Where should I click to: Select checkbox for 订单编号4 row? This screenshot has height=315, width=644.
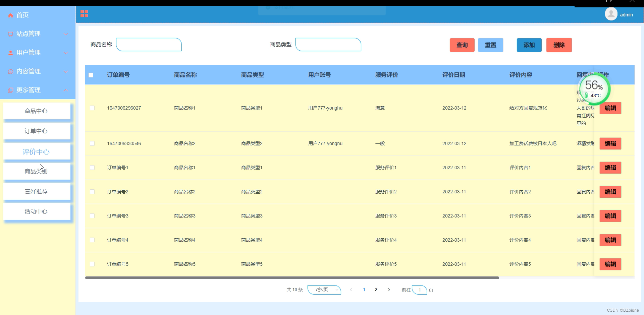92,240
